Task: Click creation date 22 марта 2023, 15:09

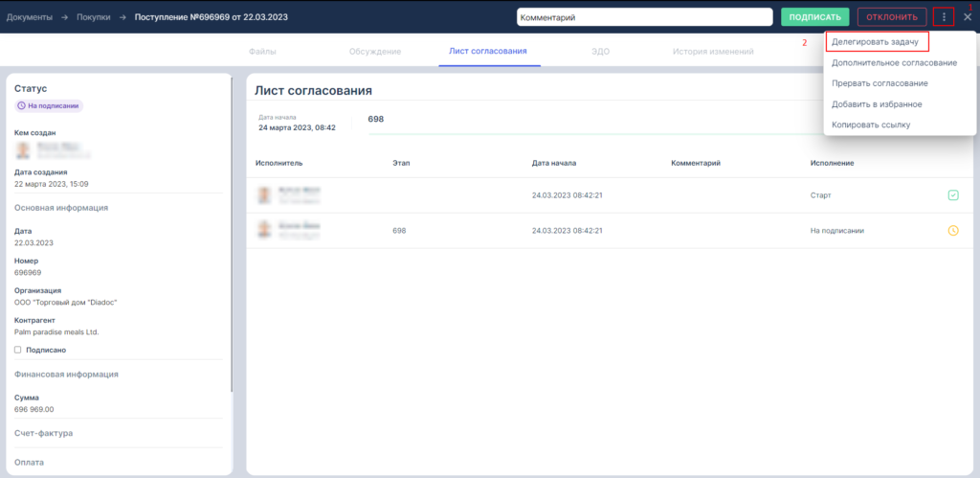Action: pyautogui.click(x=52, y=184)
